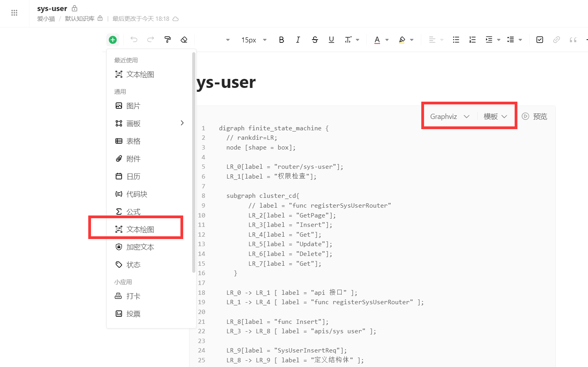The image size is (588, 367).
Task: Click the document heading ys-user
Action: pyautogui.click(x=226, y=82)
